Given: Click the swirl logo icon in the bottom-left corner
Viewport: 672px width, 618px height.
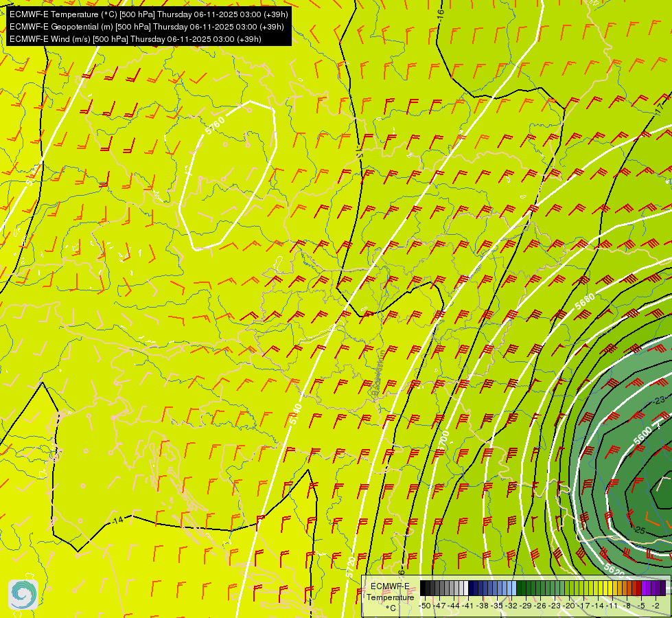Looking at the screenshot, I should click(23, 595).
